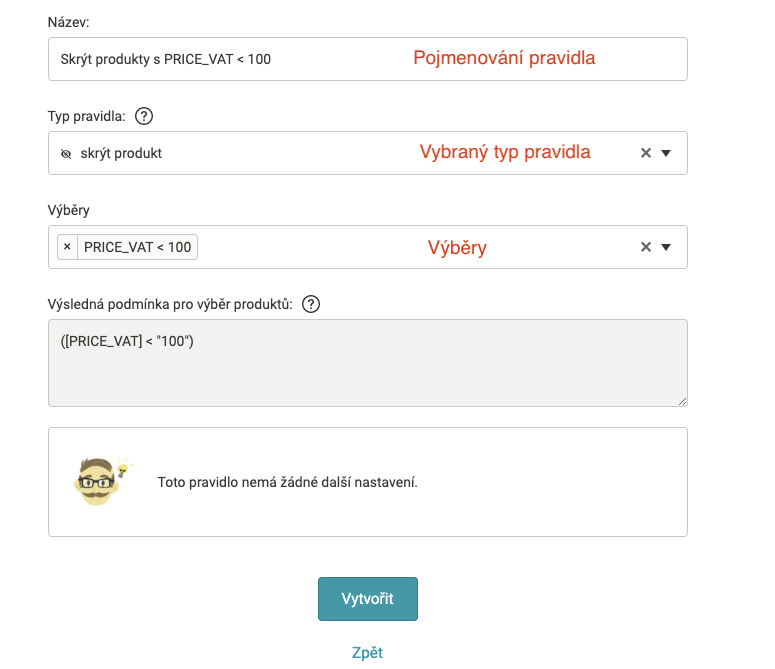Clear all selections in the Výběry field
Image resolution: width=775 pixels, height=669 pixels.
[646, 247]
